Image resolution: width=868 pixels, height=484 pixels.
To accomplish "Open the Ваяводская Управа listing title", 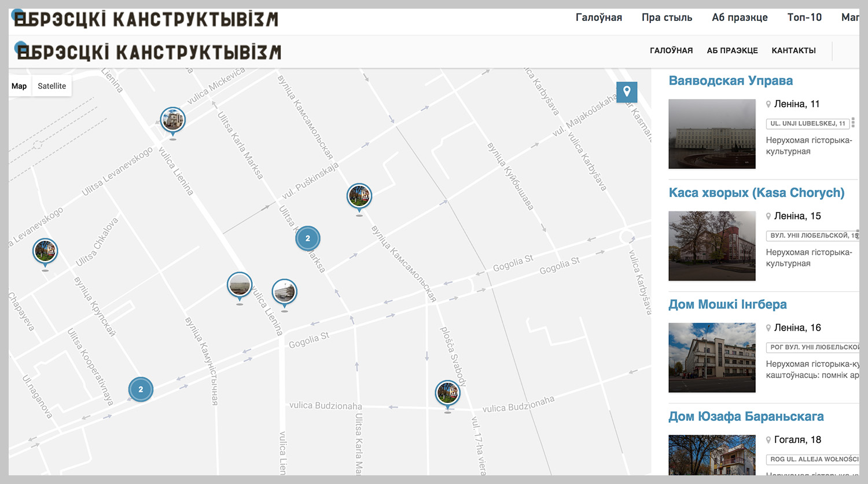I will point(730,80).
